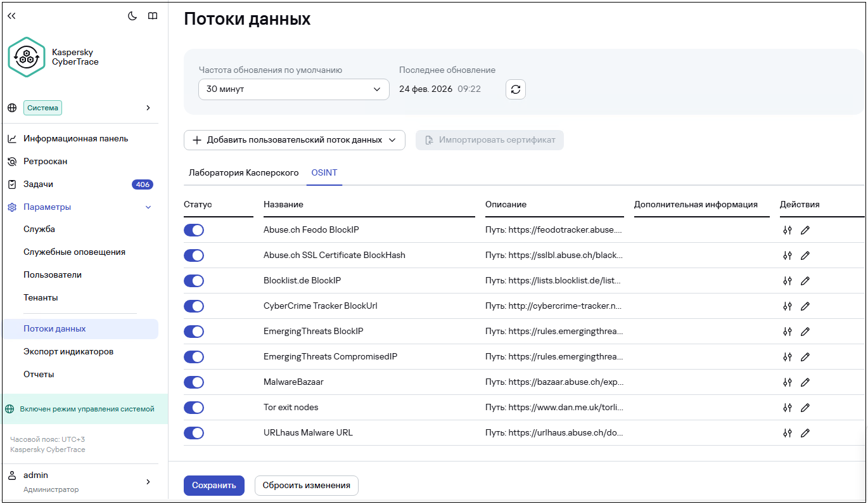The width and height of the screenshot is (868, 504).
Task: Click the MalwareBazaar path description text
Action: [x=554, y=382]
